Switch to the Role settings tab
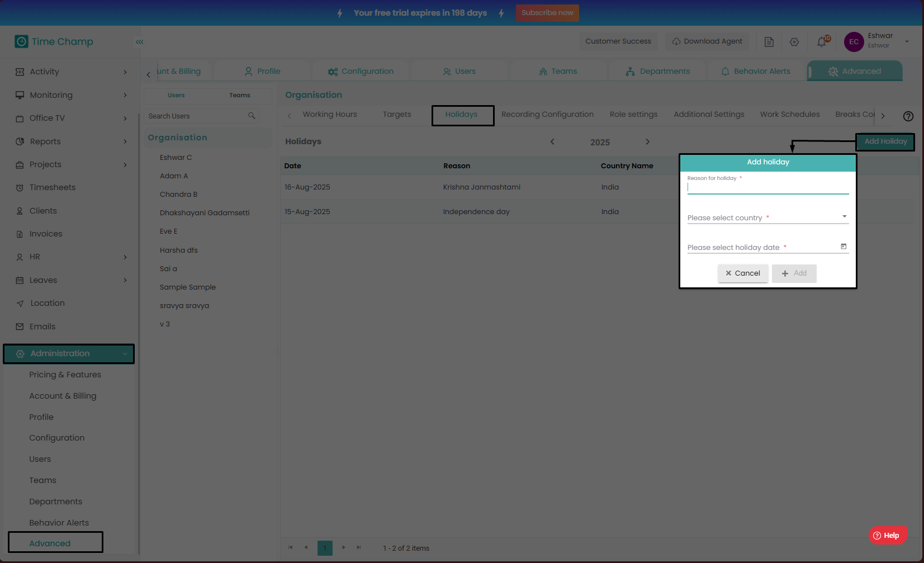Screen dimensions: 924x563 coord(633,115)
